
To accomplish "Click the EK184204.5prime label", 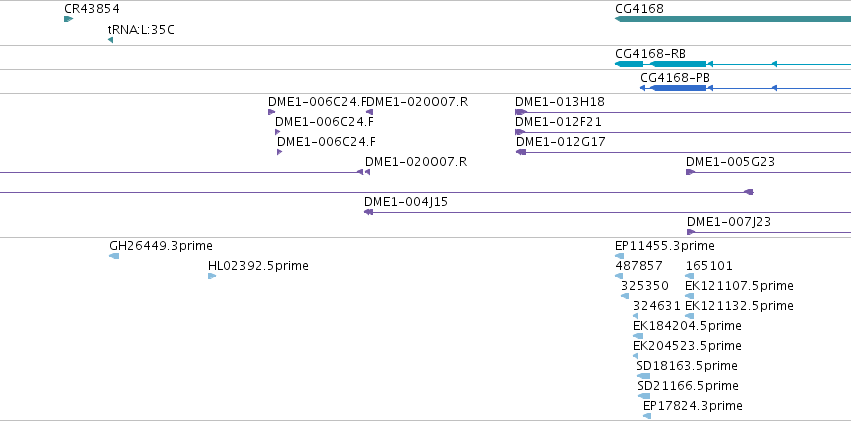I will (x=687, y=326).
